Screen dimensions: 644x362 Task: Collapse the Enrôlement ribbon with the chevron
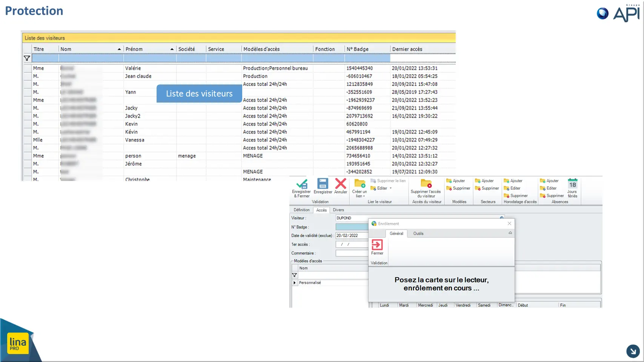click(510, 233)
